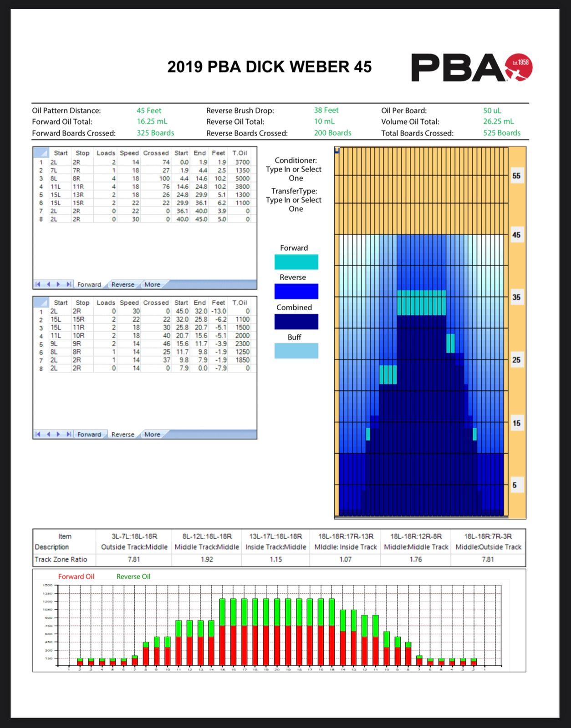Click the PBA Est. 1958 logo
The image size is (571, 728).
(472, 67)
